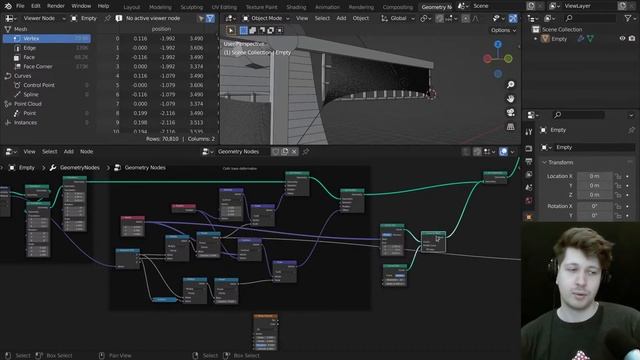Hide Empty object with eye icon
Image resolution: width=640 pixels, height=360 pixels.
(x=622, y=39)
